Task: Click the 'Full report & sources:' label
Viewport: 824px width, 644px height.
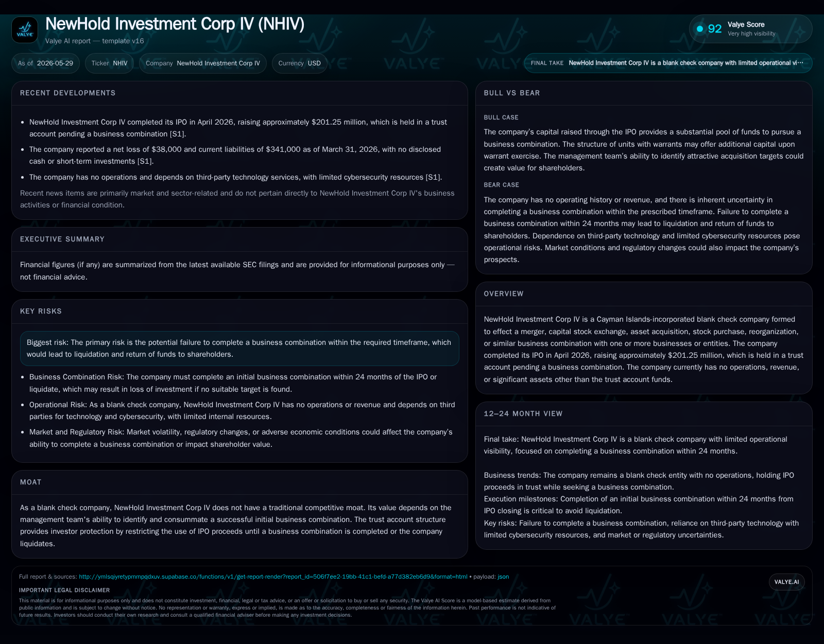Action: coord(48,577)
